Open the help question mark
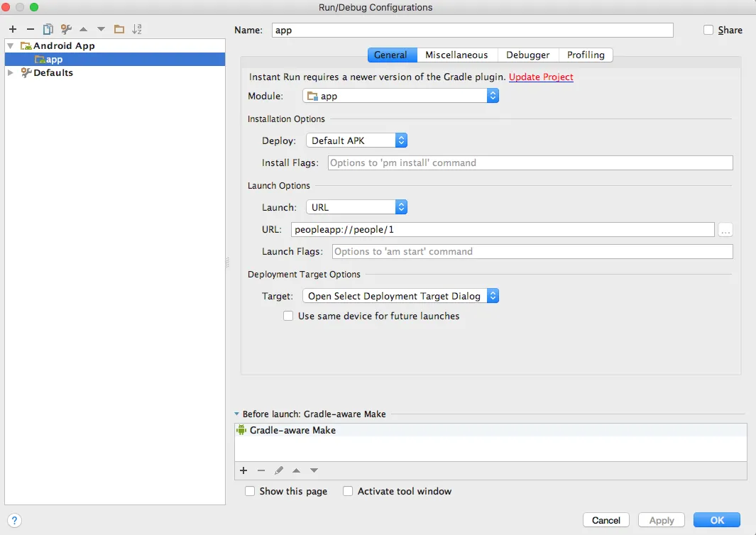Image resolution: width=756 pixels, height=535 pixels. [14, 521]
